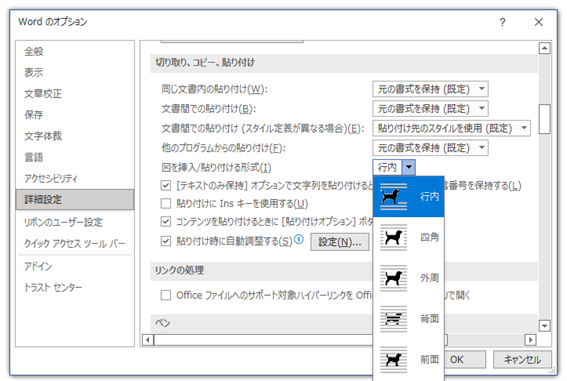Toggle テキストのみ保持 option checkbox
567x381 pixels.
(166, 186)
